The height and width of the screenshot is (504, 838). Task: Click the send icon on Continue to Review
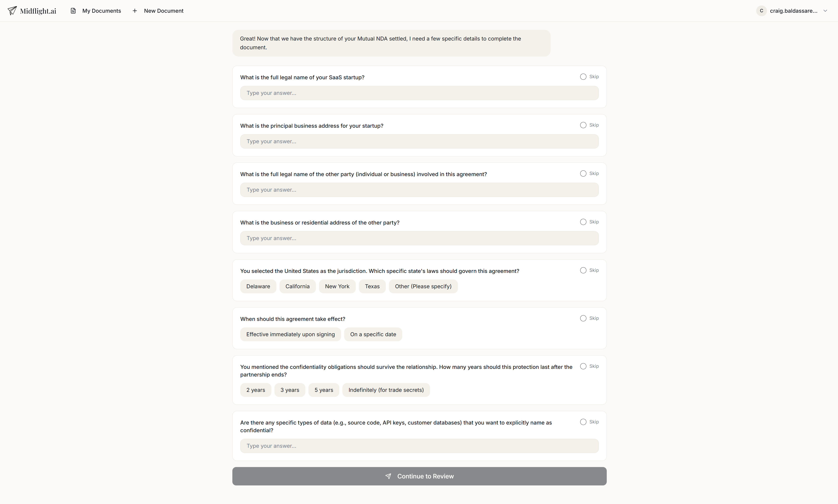click(x=388, y=476)
